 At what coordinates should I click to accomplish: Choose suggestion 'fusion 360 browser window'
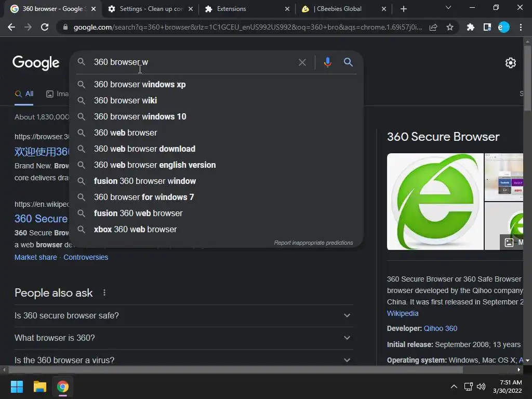point(217,181)
